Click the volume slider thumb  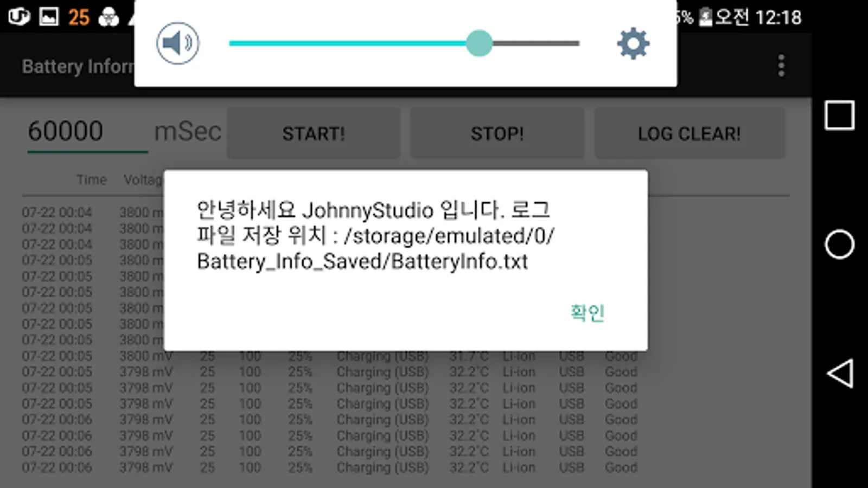tap(479, 43)
